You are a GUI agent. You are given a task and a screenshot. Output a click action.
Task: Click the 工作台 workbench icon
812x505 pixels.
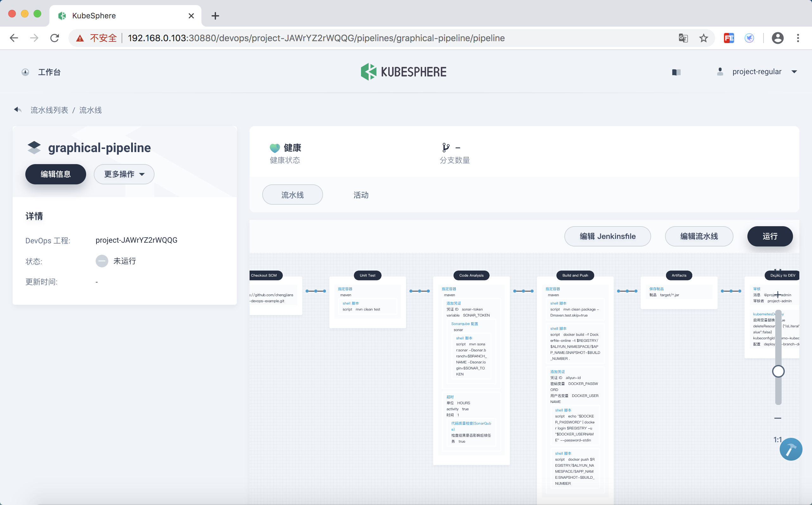[25, 72]
